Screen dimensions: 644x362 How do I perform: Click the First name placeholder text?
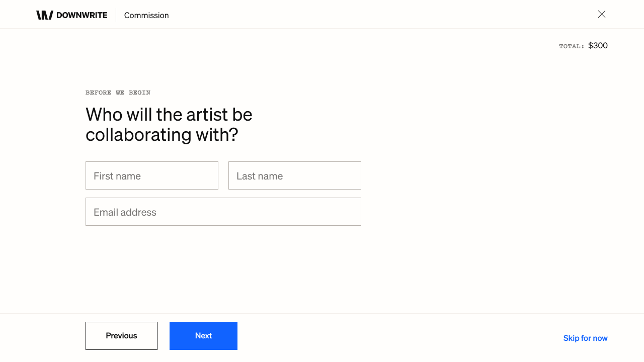[x=117, y=176]
